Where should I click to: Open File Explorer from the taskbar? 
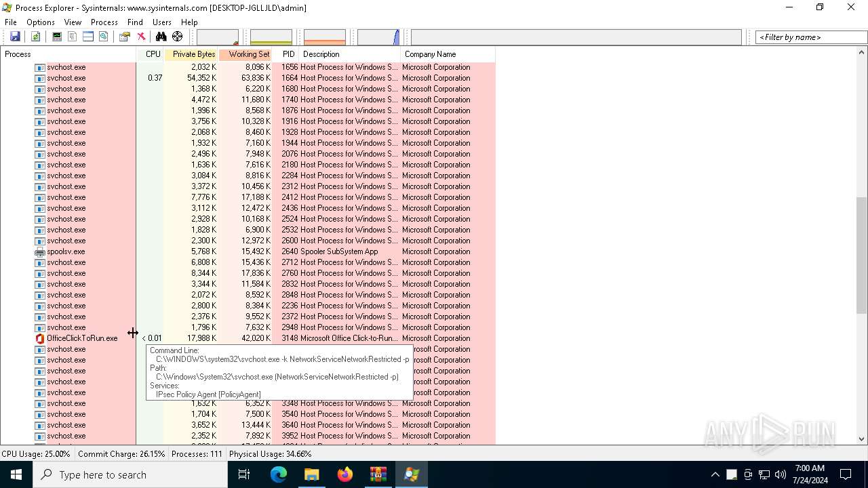pos(311,474)
